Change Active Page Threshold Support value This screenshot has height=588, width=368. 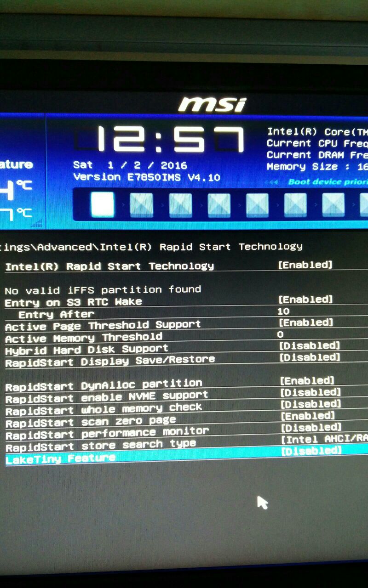tap(306, 322)
